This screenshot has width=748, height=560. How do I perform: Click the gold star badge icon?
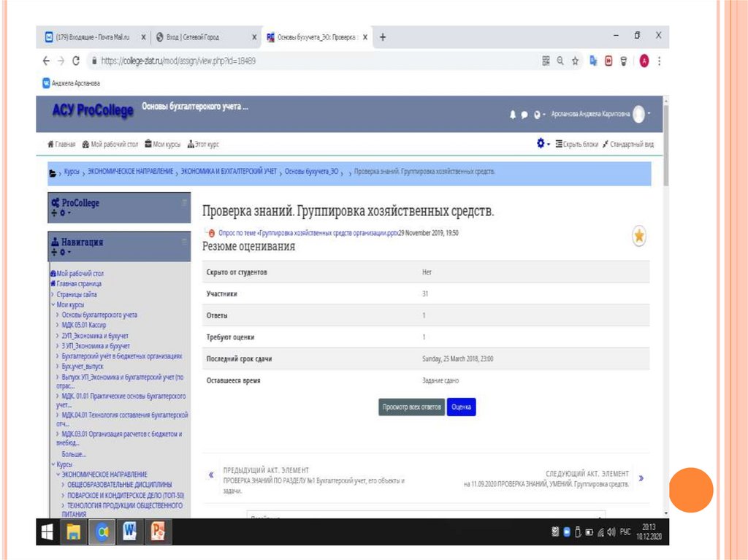pos(638,236)
